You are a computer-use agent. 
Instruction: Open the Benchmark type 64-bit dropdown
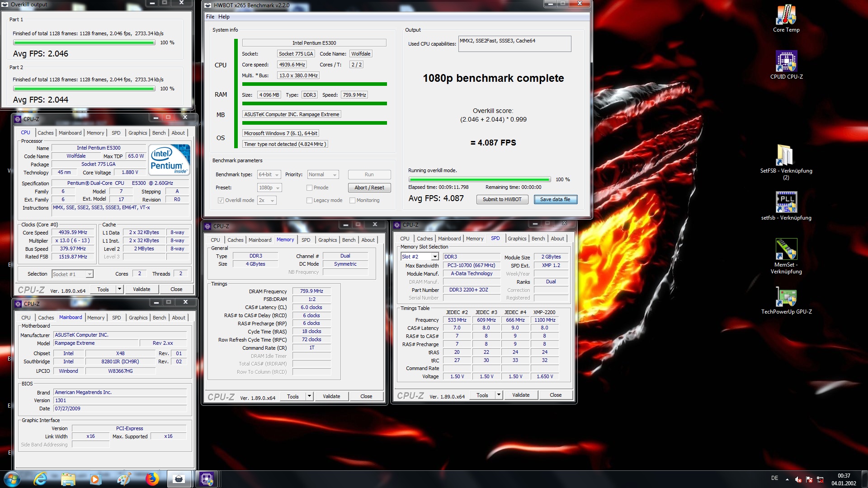(269, 174)
